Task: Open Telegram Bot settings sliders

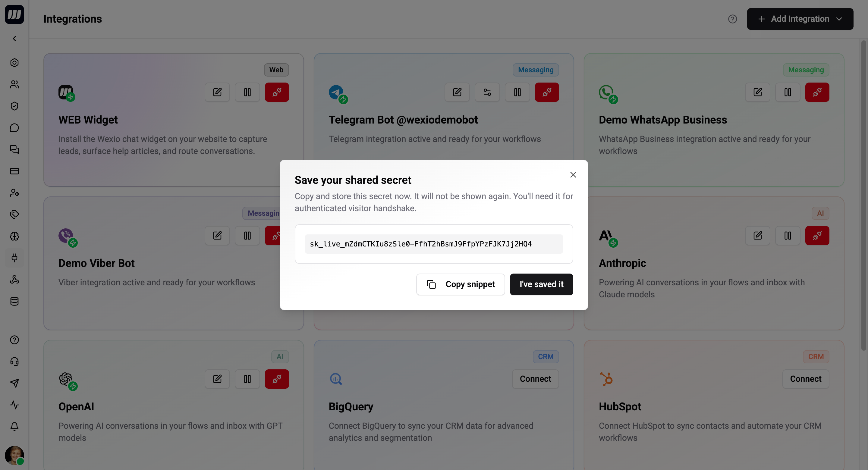Action: (x=487, y=92)
